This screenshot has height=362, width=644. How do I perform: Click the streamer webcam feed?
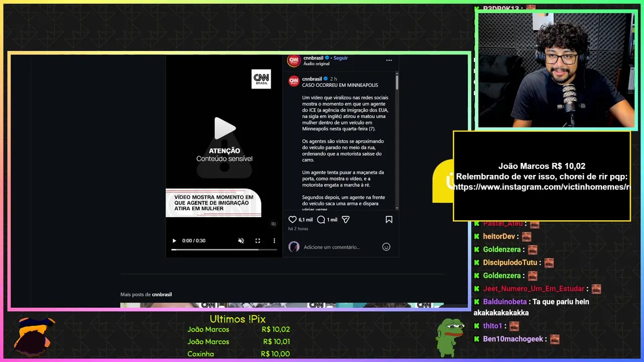(556, 70)
